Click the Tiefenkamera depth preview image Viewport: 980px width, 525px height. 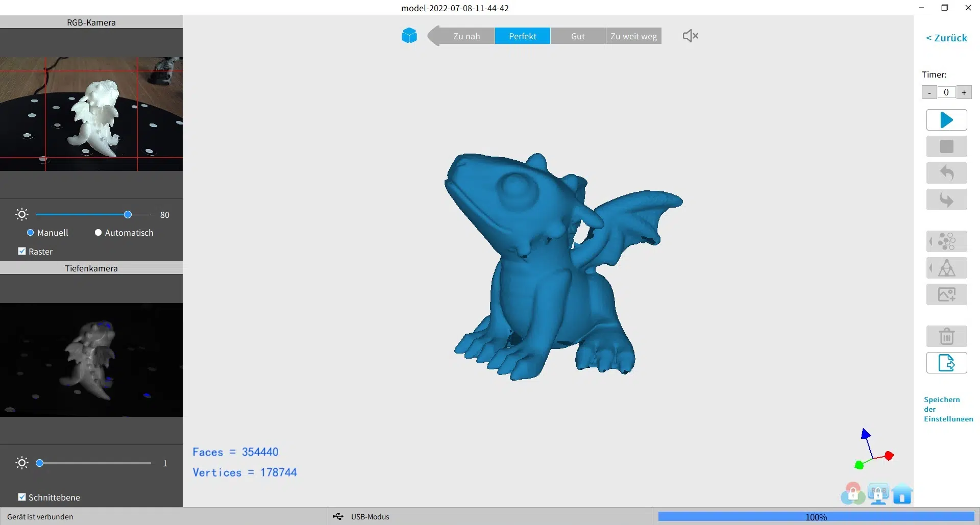click(x=91, y=360)
